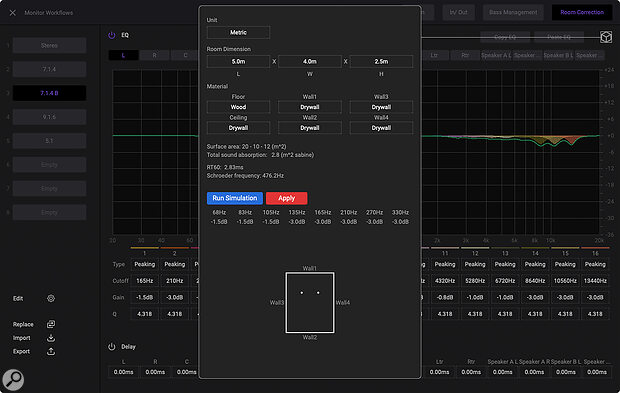Click the Replace workflow icon
This screenshot has width=620, height=393.
(x=51, y=324)
